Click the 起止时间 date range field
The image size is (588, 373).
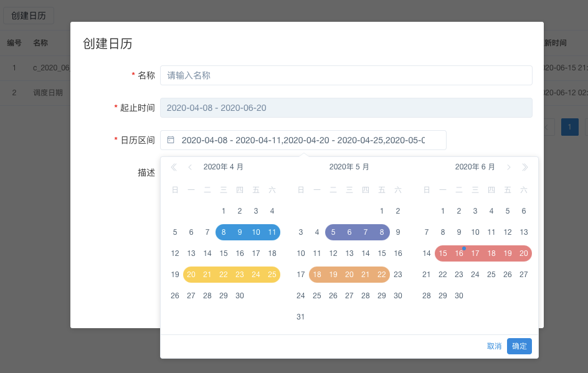point(346,108)
